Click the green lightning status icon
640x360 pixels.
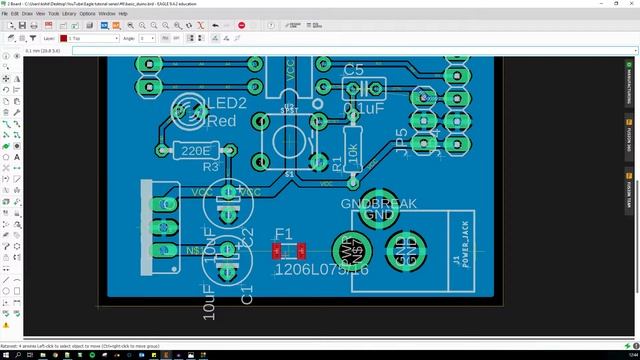627,346
